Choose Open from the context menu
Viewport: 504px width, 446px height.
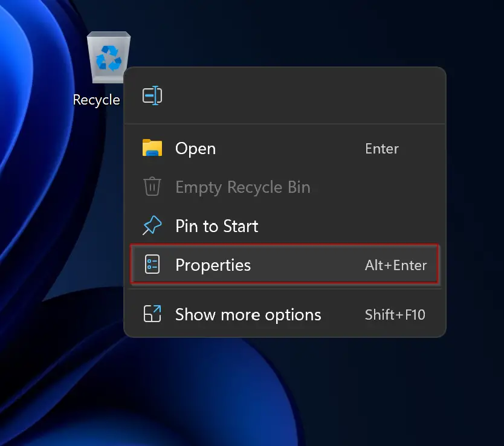coord(285,149)
